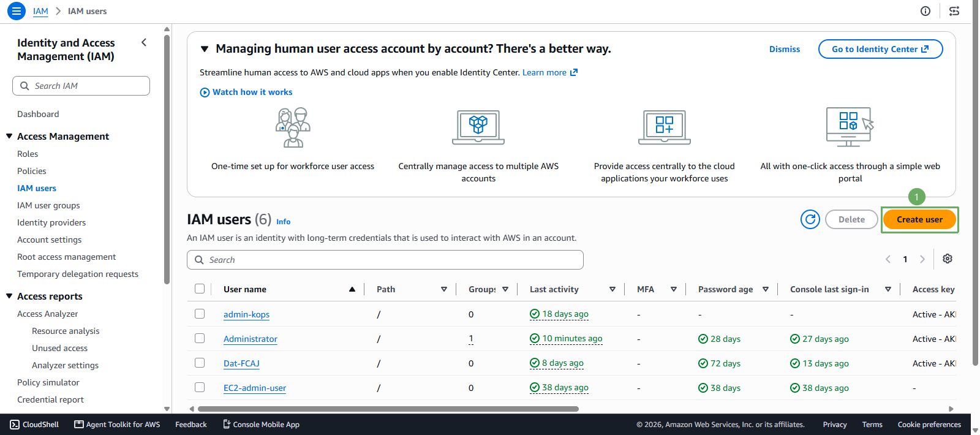Click EC2-admin-user last activity check icon
The height and width of the screenshot is (435, 980).
click(x=535, y=388)
